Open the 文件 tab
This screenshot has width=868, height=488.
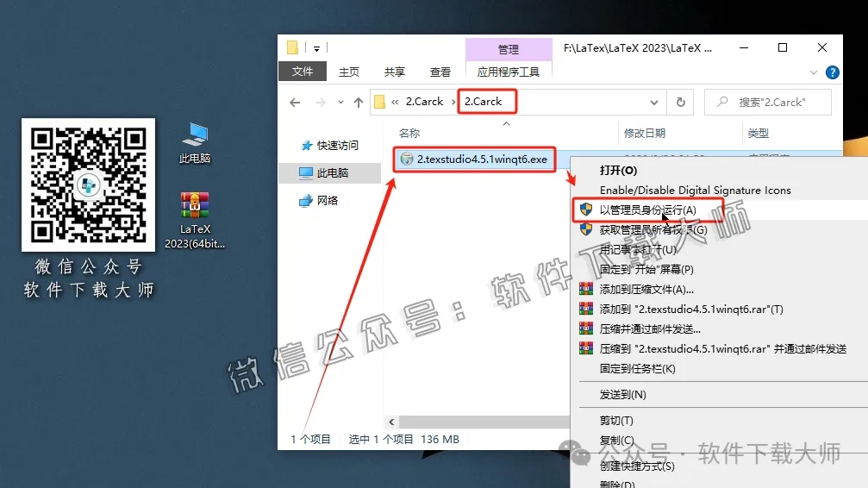pos(303,72)
